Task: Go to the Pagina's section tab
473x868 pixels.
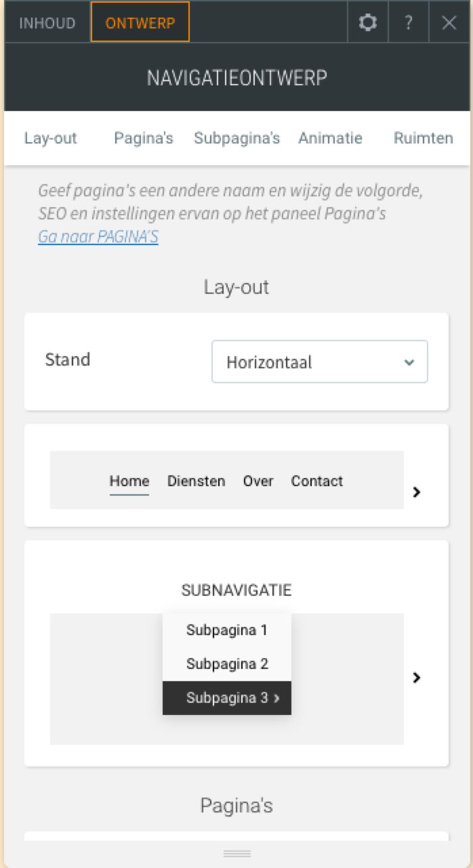Action: click(x=144, y=138)
